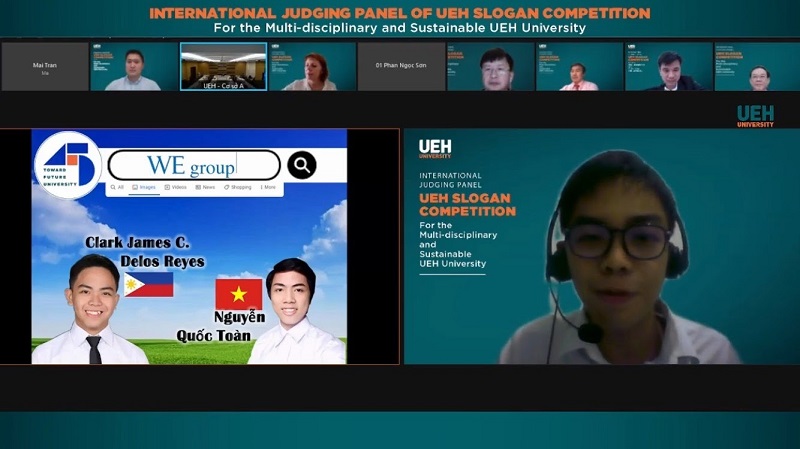The height and width of the screenshot is (449, 800).
Task: Click the 45 Toward Future University logo
Action: point(67,165)
